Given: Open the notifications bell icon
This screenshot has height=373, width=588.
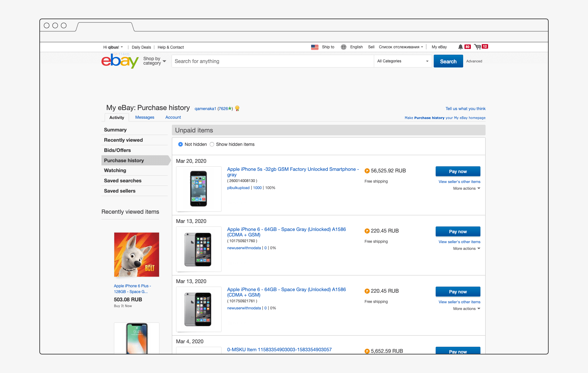Looking at the screenshot, I should click(x=460, y=47).
